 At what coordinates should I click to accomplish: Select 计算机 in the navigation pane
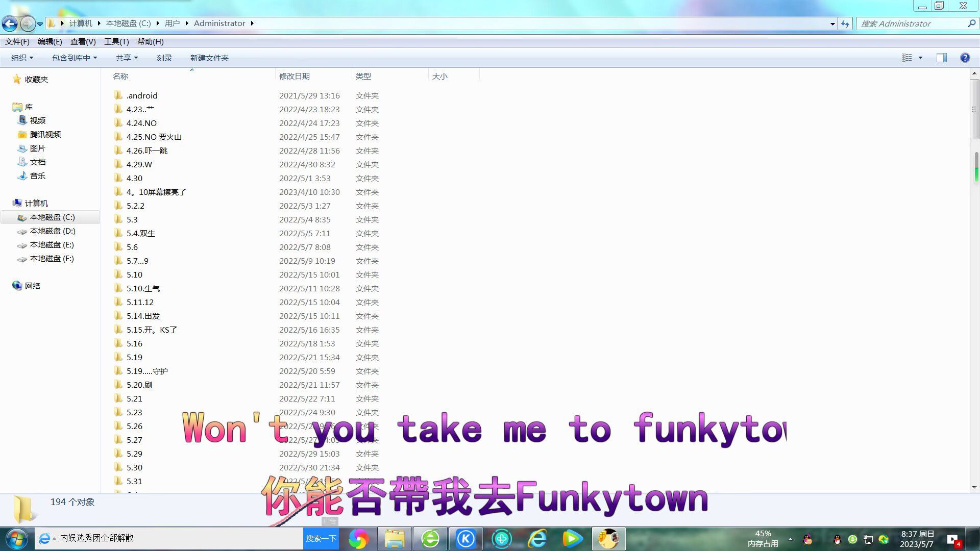tap(36, 204)
